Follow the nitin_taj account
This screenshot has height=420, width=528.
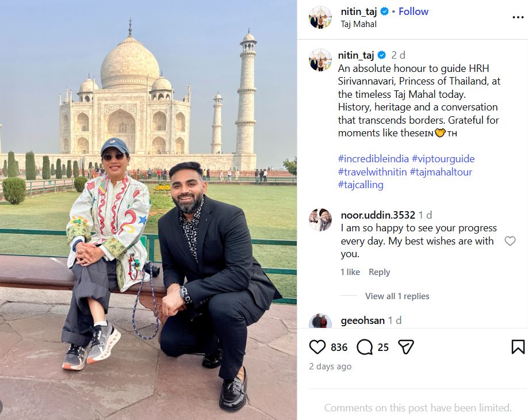tap(414, 12)
